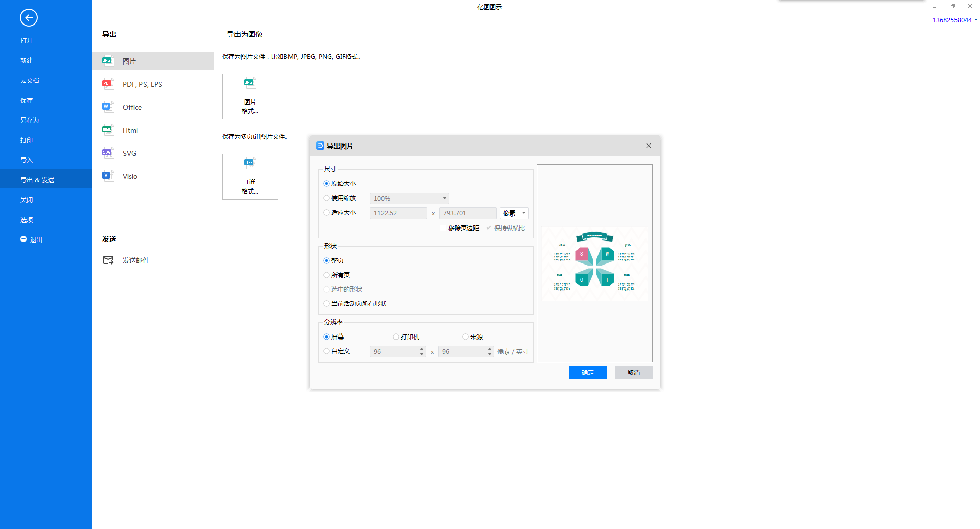Open the 另存为 menu item

30,121
